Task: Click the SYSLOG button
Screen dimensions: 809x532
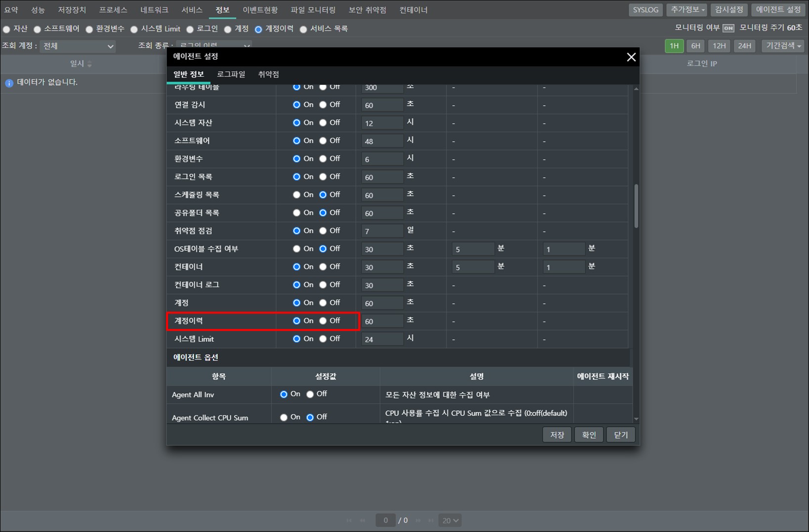Action: tap(645, 10)
